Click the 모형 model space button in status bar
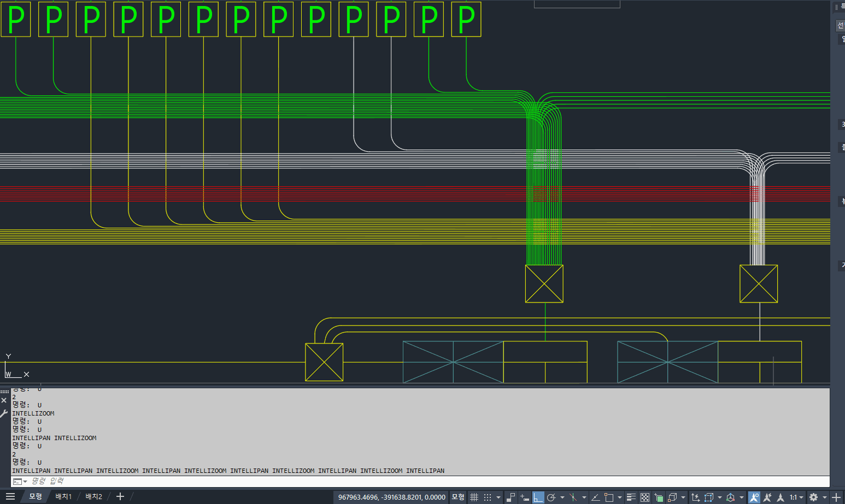Viewport: 845px width, 504px height. pyautogui.click(x=458, y=497)
